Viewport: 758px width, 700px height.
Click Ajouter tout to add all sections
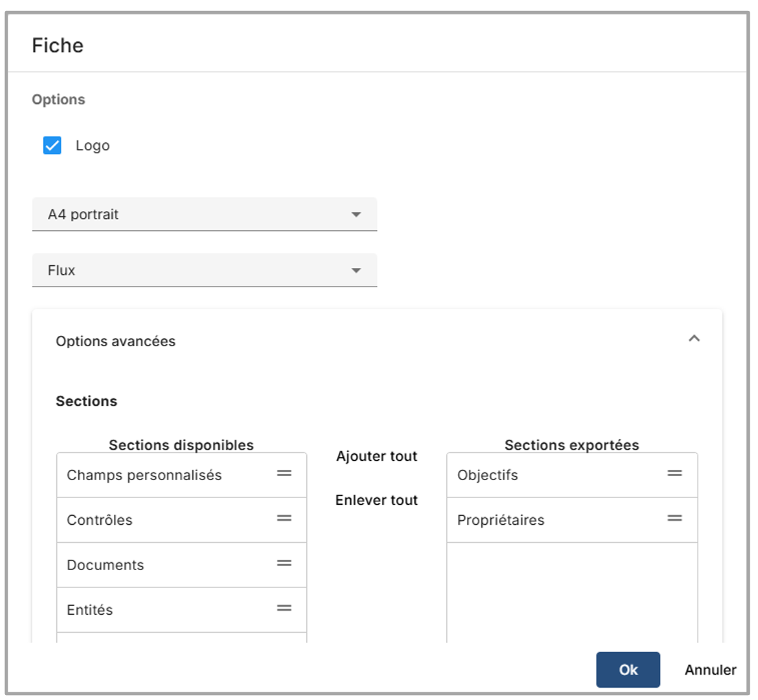point(376,457)
